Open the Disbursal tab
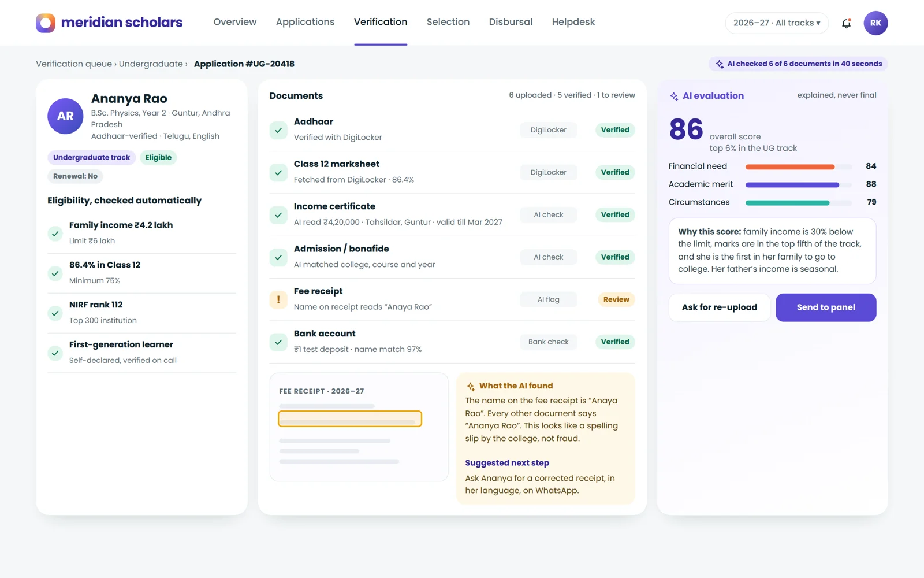Image resolution: width=924 pixels, height=578 pixels. (x=511, y=22)
